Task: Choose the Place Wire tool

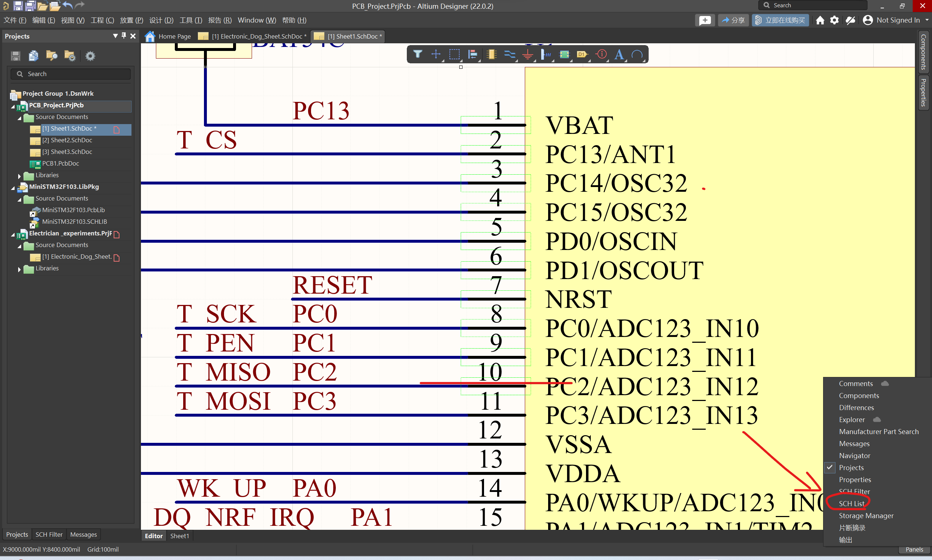Action: click(x=510, y=54)
